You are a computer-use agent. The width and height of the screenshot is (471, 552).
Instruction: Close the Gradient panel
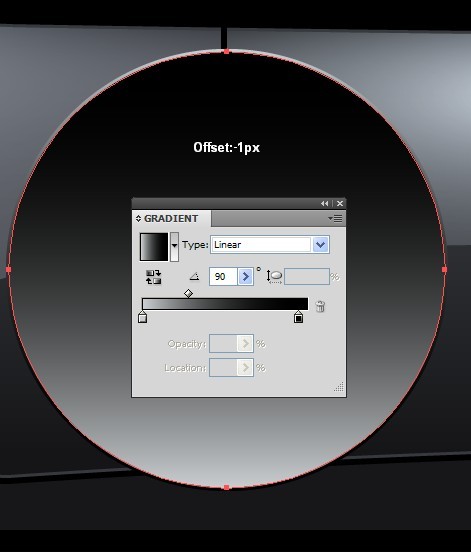pyautogui.click(x=340, y=203)
